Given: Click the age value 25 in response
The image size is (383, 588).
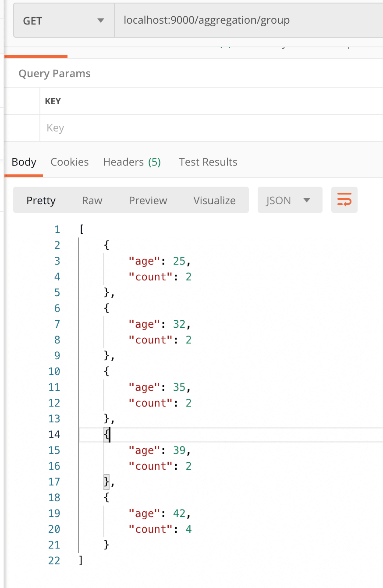Looking at the screenshot, I should pos(179,261).
